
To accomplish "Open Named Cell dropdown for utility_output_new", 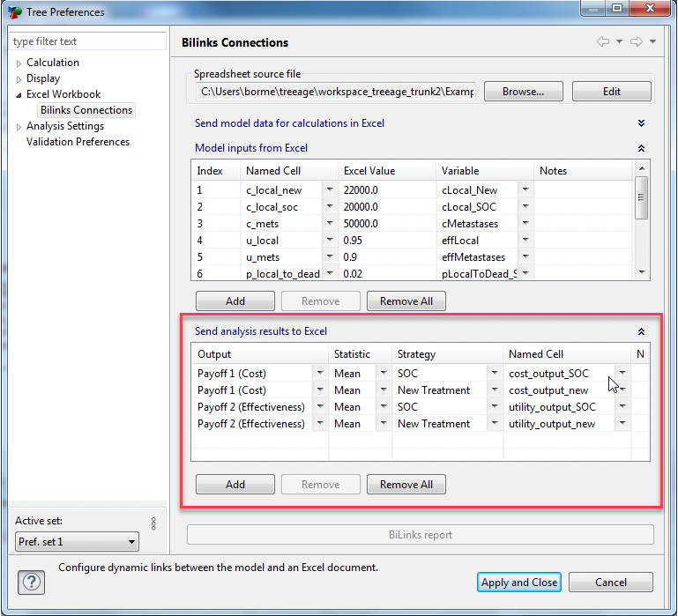I will coord(622,423).
